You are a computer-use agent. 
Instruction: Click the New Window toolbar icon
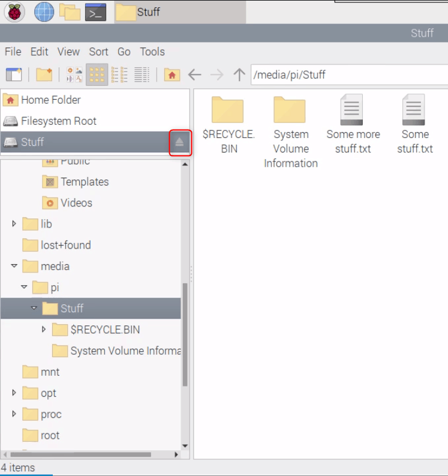point(14,74)
